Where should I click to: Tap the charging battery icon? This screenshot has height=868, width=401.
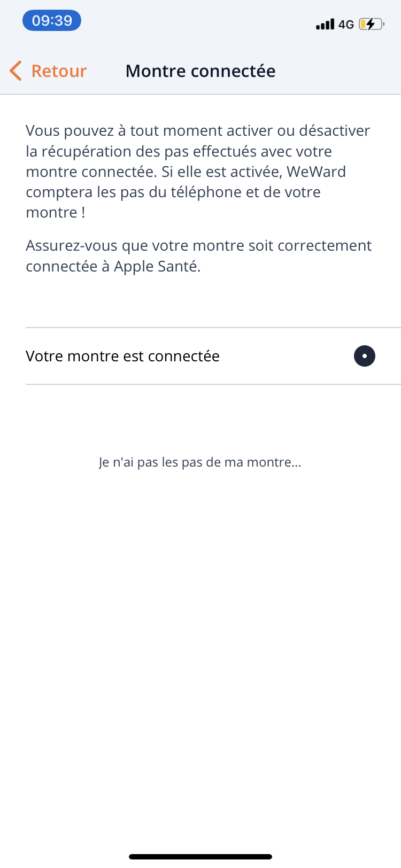pyautogui.click(x=371, y=24)
